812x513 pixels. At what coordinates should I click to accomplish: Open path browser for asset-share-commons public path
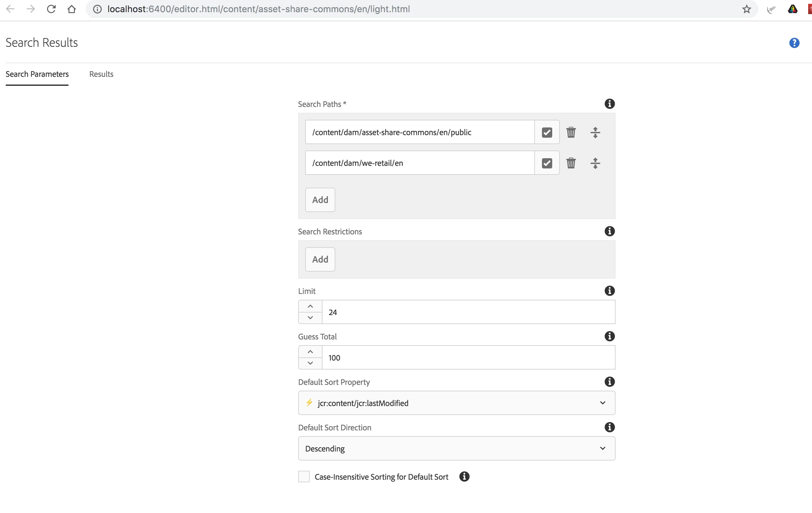547,132
